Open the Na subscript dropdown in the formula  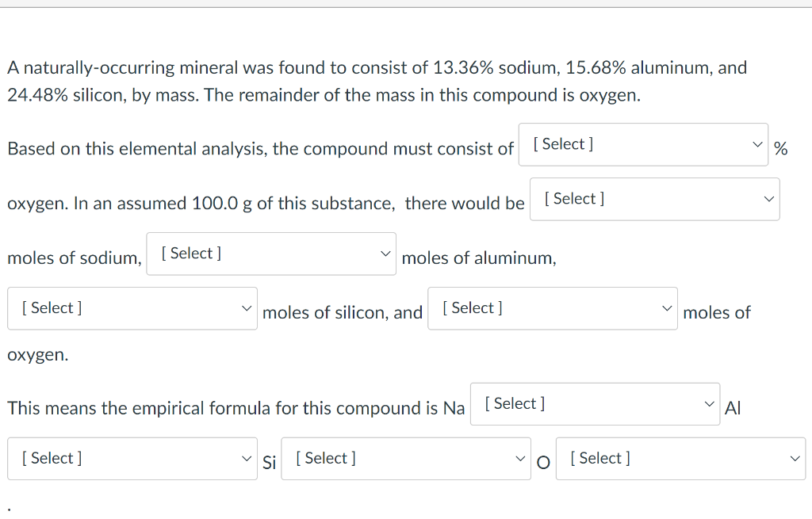[x=595, y=403]
